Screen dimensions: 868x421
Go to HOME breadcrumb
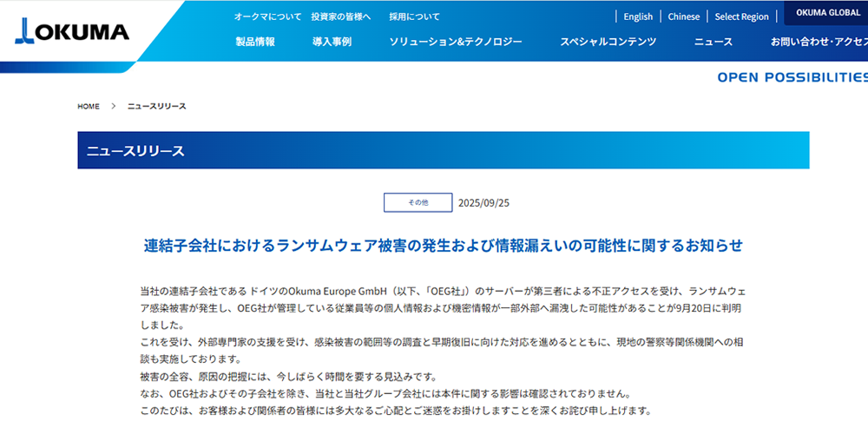click(89, 107)
